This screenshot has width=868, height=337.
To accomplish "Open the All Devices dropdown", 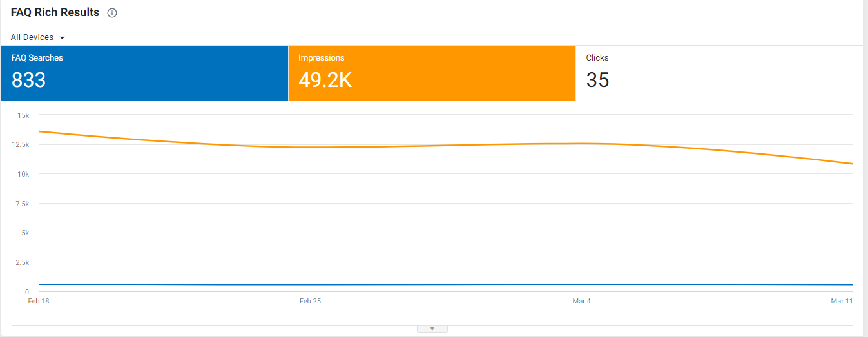I will (38, 37).
